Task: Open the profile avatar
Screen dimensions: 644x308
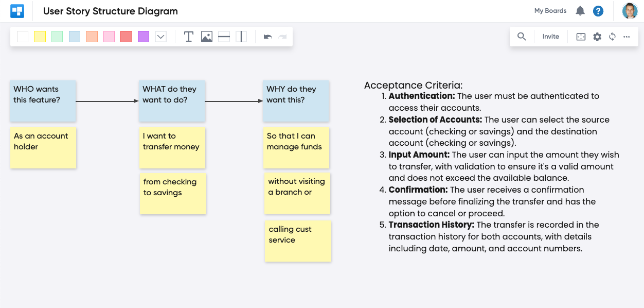Action: coord(630,10)
